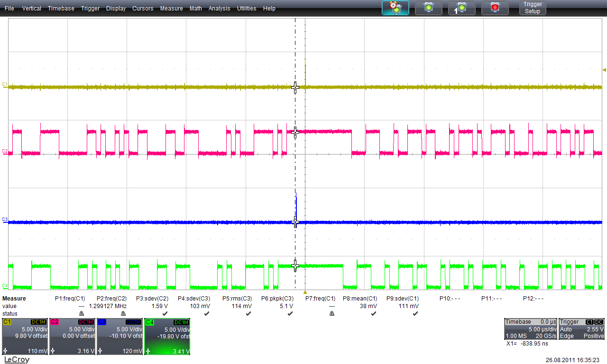The width and height of the screenshot is (607, 364).
Task: Open the Vertical menu
Action: (x=31, y=9)
